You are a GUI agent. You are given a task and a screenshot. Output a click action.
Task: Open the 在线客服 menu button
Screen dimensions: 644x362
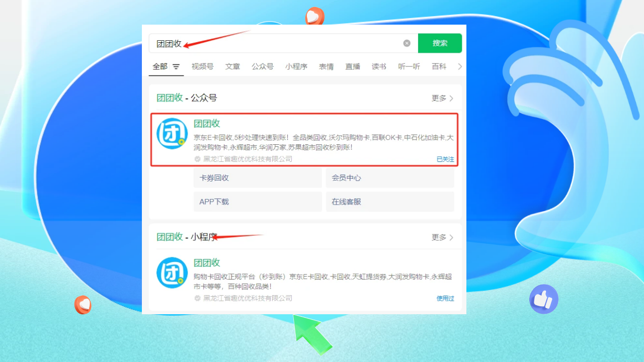(x=390, y=202)
